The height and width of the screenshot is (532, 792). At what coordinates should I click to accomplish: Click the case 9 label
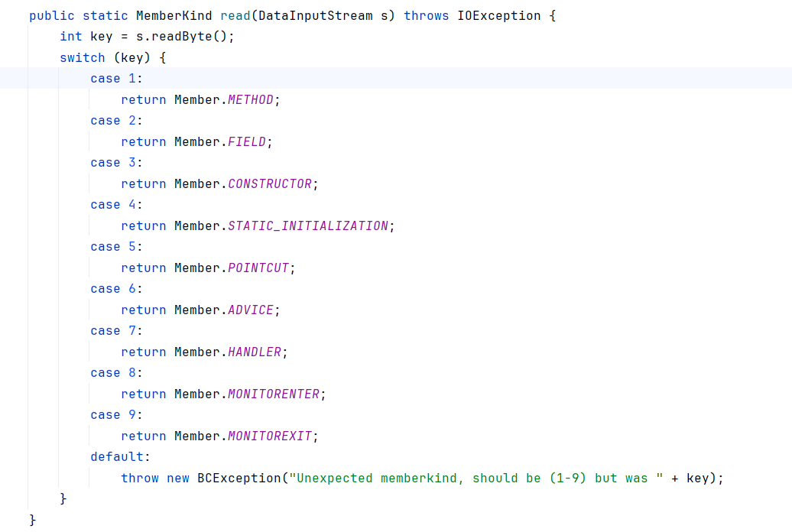tap(116, 415)
